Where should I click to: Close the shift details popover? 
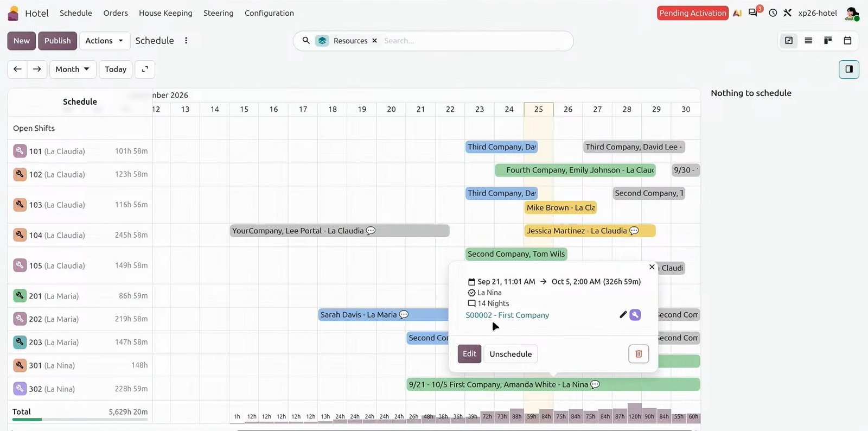(x=652, y=267)
